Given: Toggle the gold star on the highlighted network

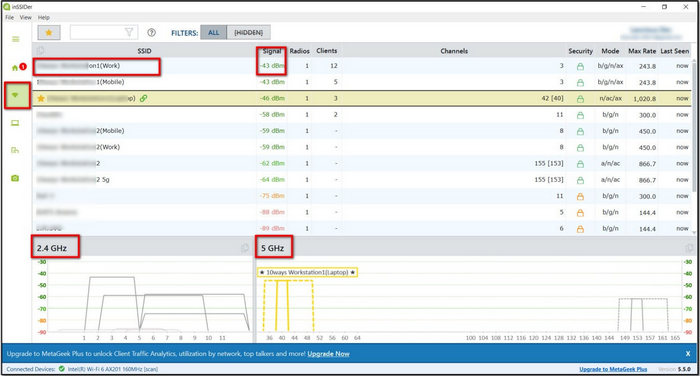Looking at the screenshot, I should pyautogui.click(x=41, y=98).
